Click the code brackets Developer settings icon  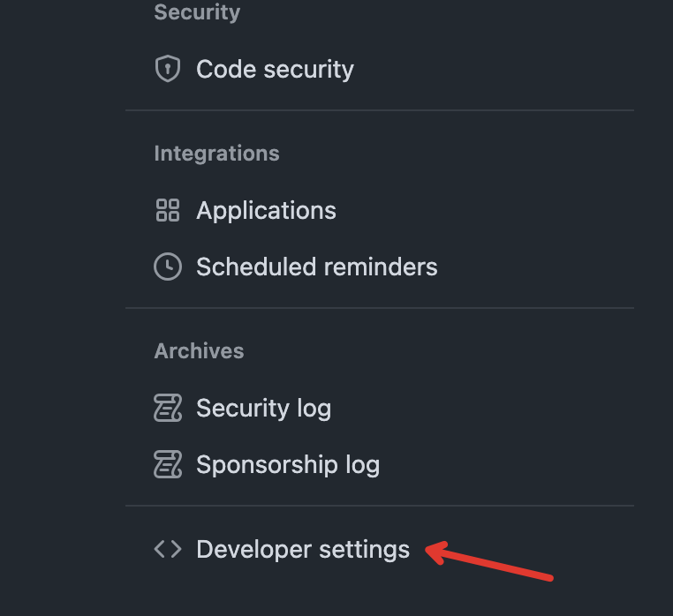point(167,549)
